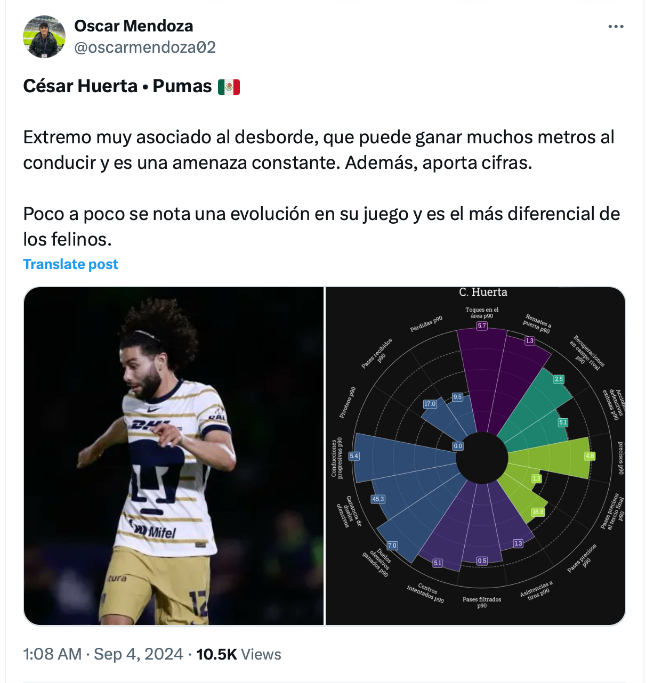Viewport: 646px width, 683px height.
Task: Open the more options menu
Action: pyautogui.click(x=616, y=27)
